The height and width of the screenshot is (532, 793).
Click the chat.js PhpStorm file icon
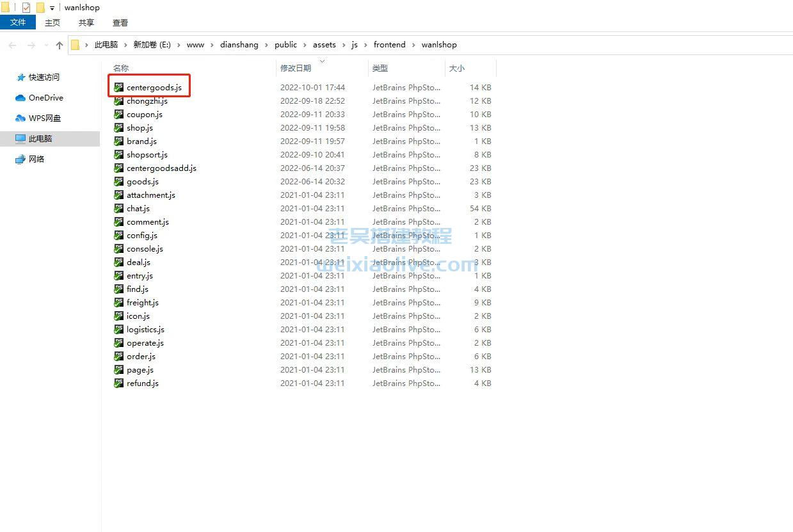118,209
